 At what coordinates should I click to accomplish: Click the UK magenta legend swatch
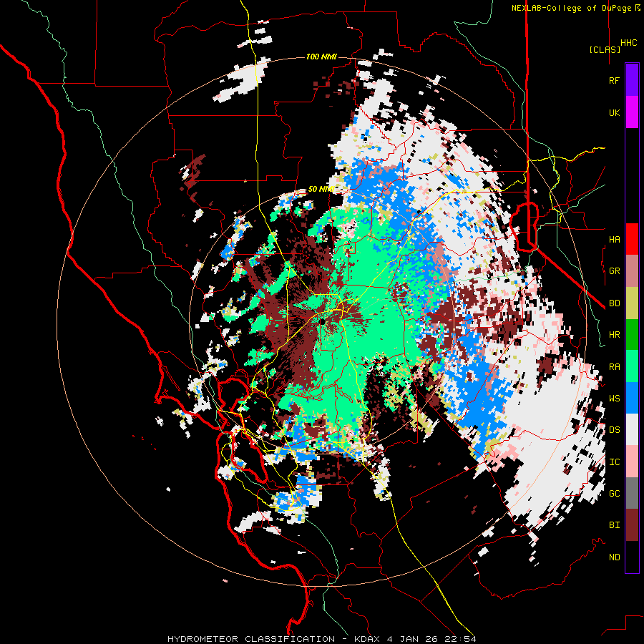click(x=632, y=112)
